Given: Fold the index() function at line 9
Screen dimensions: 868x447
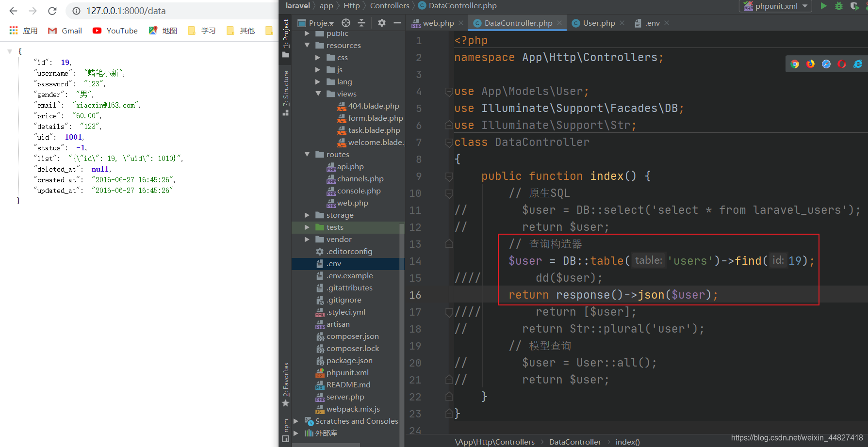Looking at the screenshot, I should tap(449, 176).
